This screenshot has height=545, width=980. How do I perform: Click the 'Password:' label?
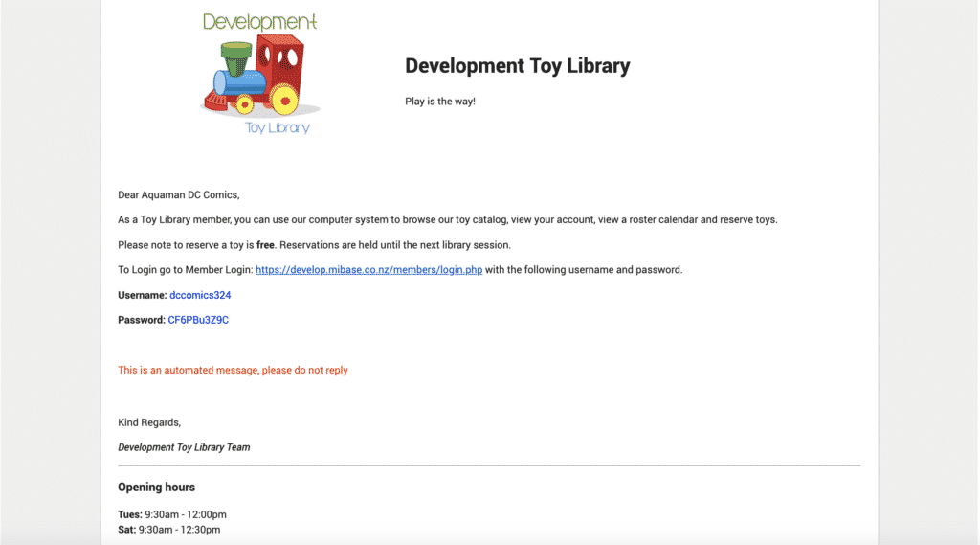coord(142,320)
